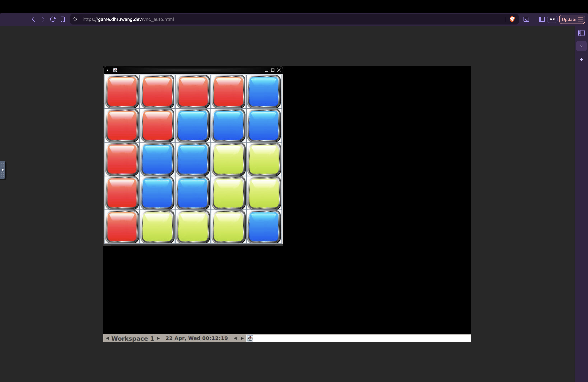
Task: Tap the blue tile in row 3, column 2
Action: tap(158, 159)
